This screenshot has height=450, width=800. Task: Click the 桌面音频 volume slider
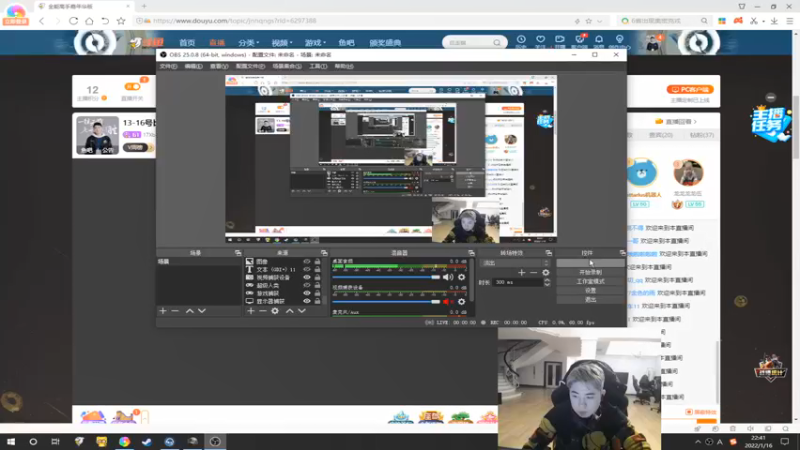386,277
